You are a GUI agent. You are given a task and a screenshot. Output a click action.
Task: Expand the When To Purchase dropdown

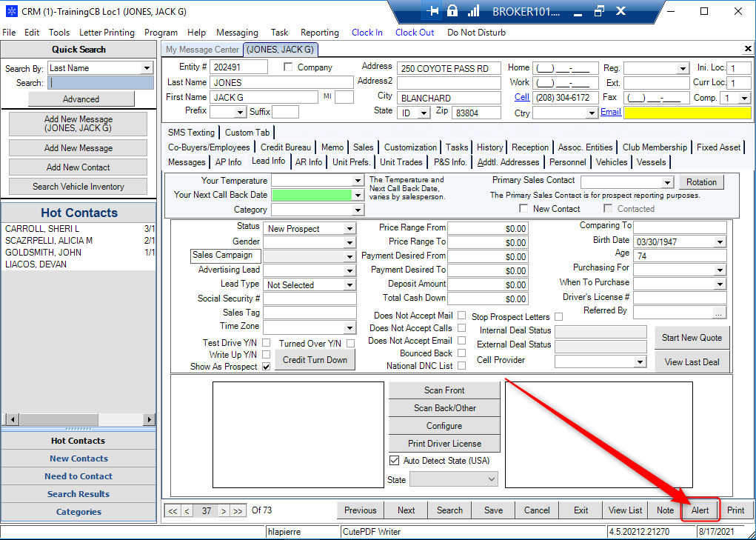click(x=720, y=284)
